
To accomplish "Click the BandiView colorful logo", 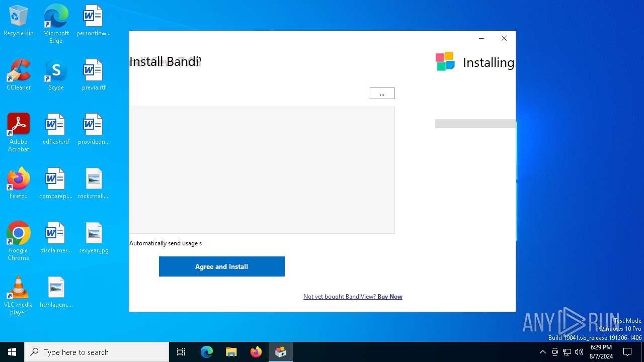I will (445, 61).
